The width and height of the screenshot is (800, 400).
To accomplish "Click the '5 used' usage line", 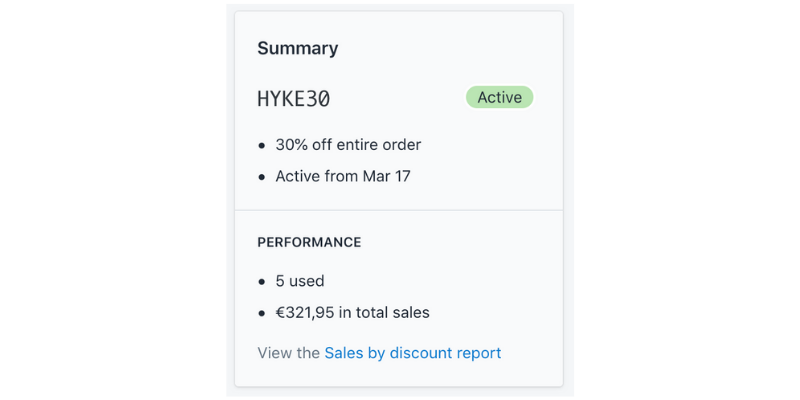I will [300, 281].
